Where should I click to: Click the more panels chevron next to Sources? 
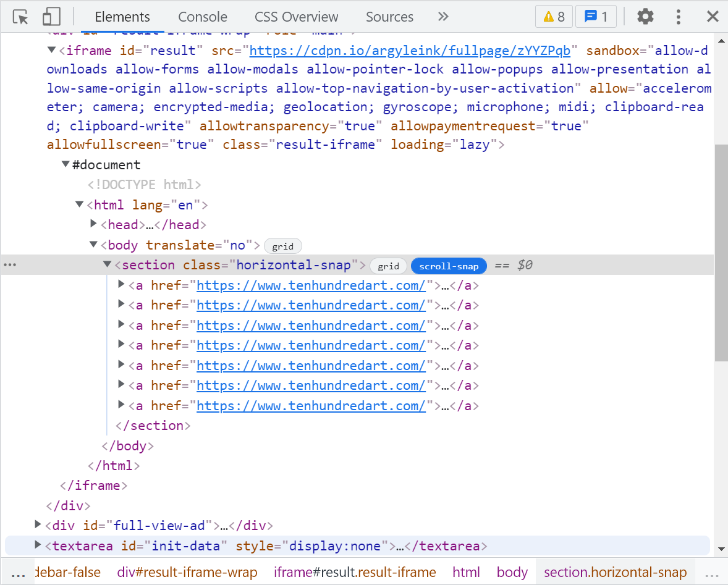point(443,17)
